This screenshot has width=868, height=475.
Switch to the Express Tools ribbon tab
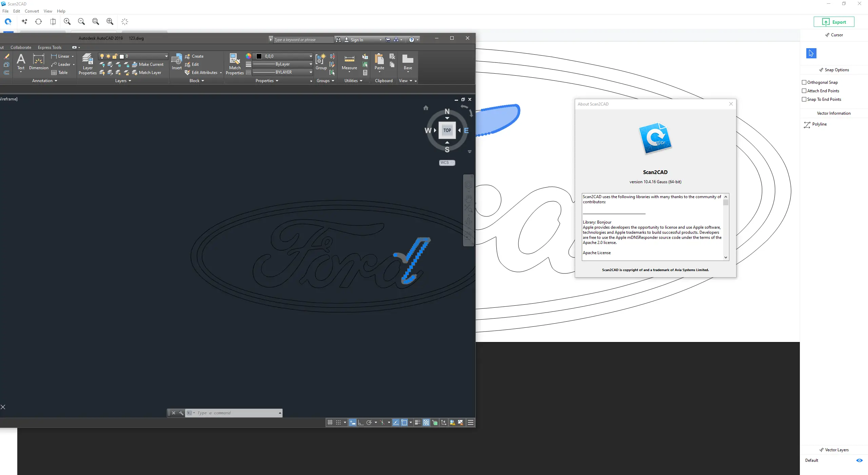(x=50, y=47)
